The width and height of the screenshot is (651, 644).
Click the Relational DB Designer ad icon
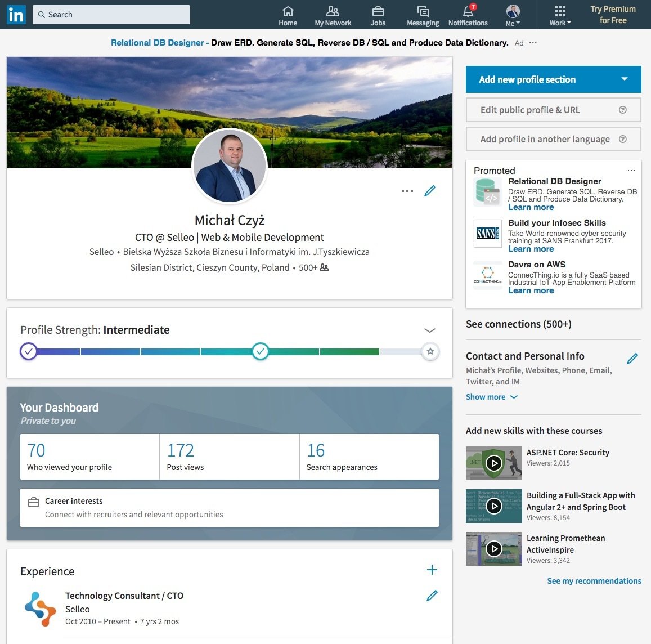coord(487,192)
